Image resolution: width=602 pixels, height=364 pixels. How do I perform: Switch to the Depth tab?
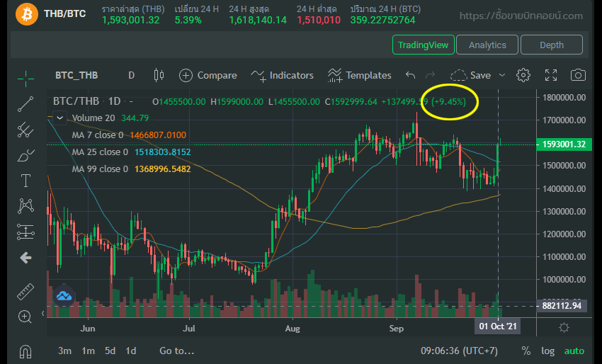(552, 45)
